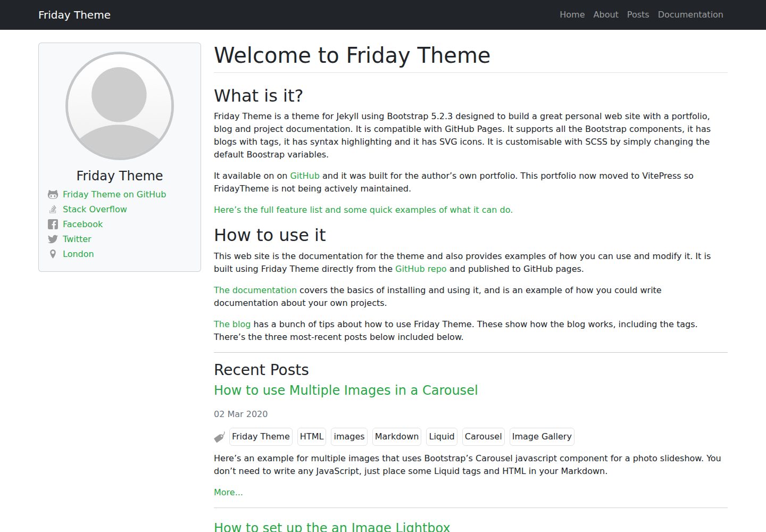Open the Multiple Images in a Carousel post

[346, 390]
